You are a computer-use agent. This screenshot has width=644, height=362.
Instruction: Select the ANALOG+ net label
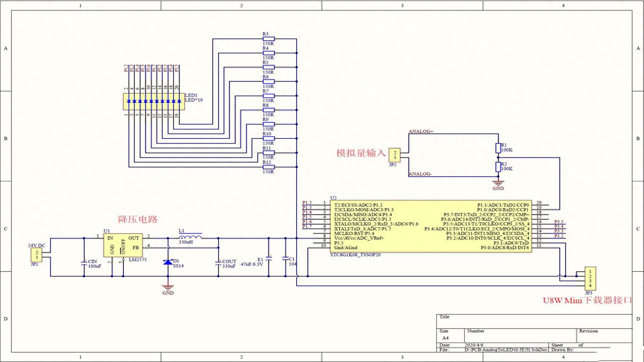(421, 131)
